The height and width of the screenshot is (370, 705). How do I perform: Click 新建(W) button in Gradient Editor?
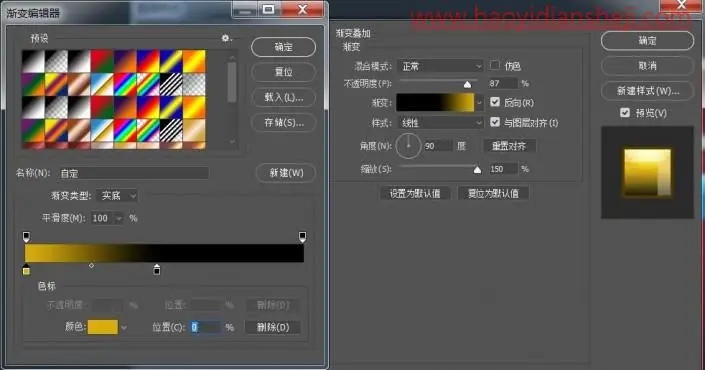286,173
